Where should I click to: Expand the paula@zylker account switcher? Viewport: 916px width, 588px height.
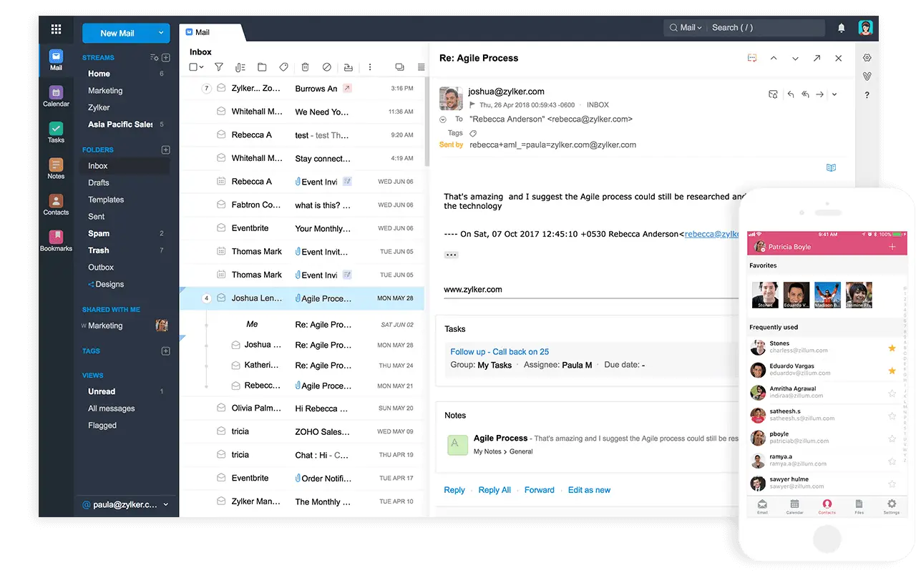point(166,504)
